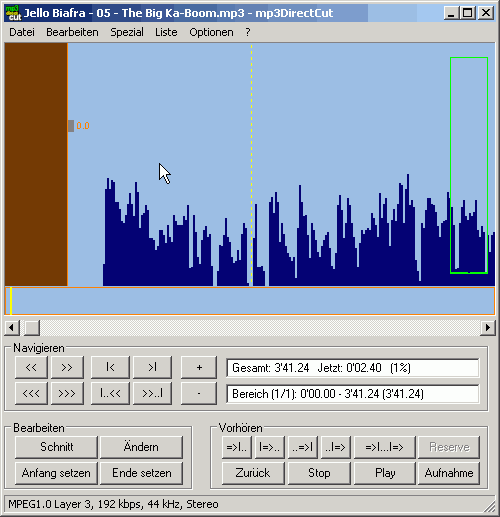Open the Spezial menu

point(127,32)
